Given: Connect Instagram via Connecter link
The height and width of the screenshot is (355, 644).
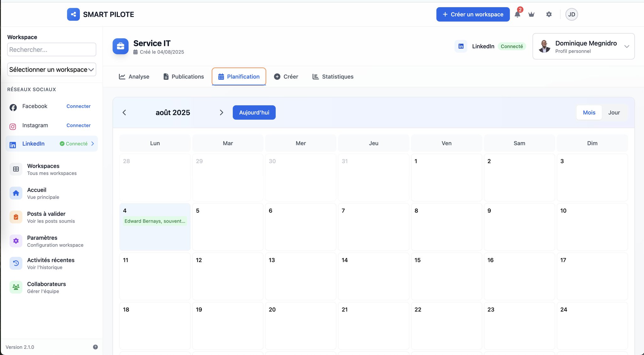Looking at the screenshot, I should coord(78,125).
